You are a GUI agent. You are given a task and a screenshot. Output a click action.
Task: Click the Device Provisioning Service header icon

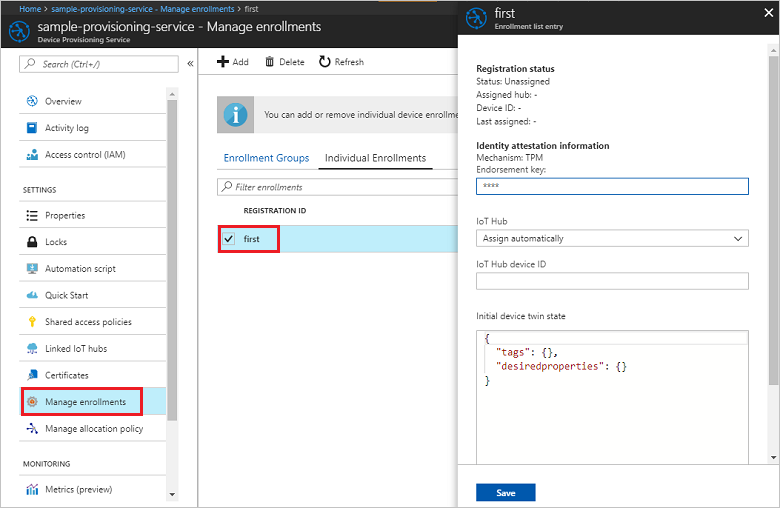[19, 32]
